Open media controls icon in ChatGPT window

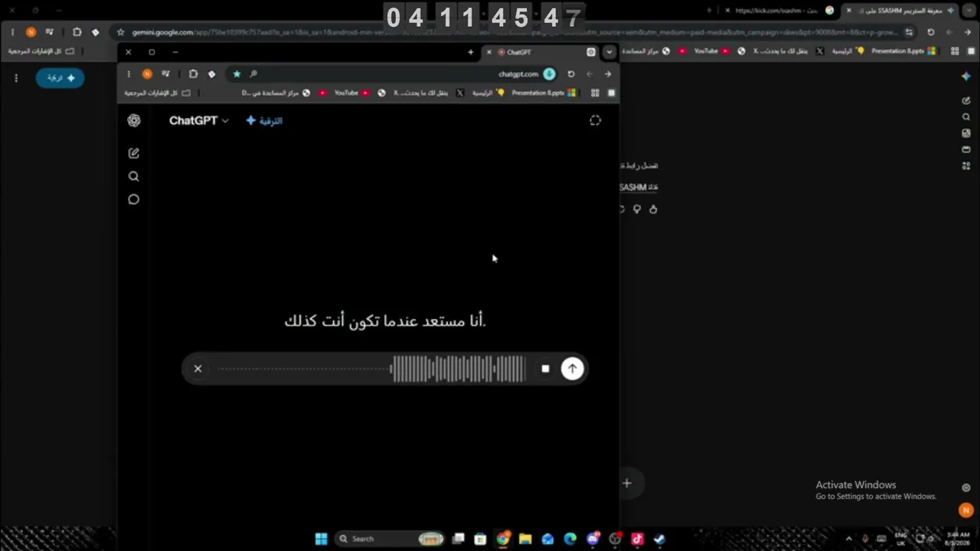point(165,74)
